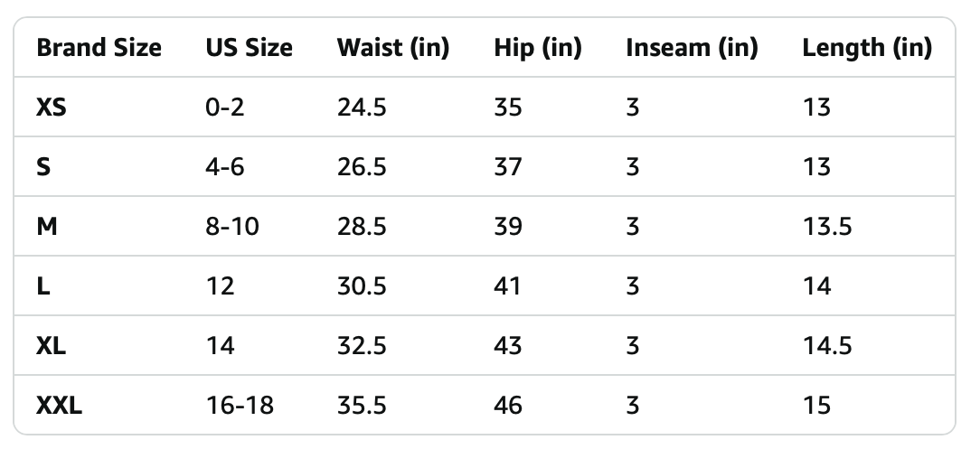Screen dimensions: 980x468
Task: Click the Hip (in) column header
Action: coord(537,48)
